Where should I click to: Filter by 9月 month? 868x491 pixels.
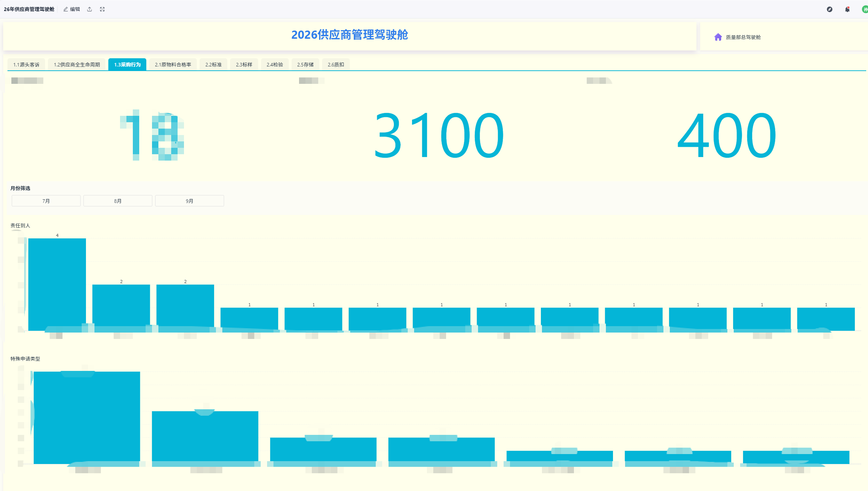pos(190,201)
